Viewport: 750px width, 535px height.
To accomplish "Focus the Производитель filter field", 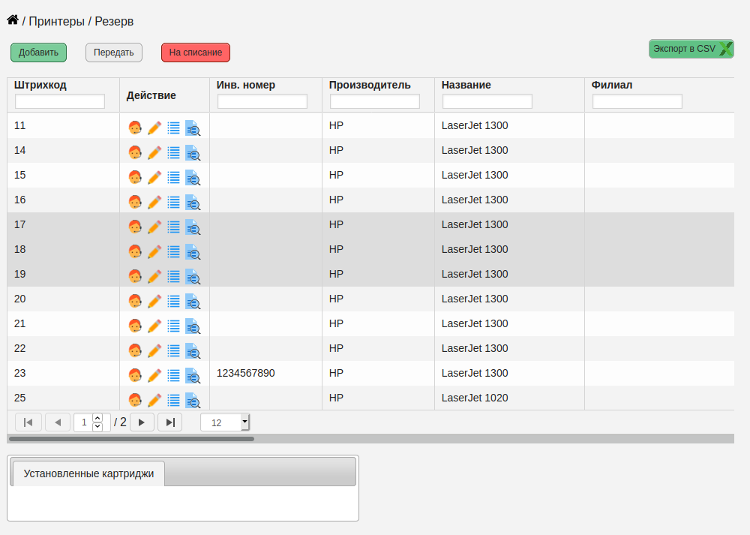I will 375,101.
